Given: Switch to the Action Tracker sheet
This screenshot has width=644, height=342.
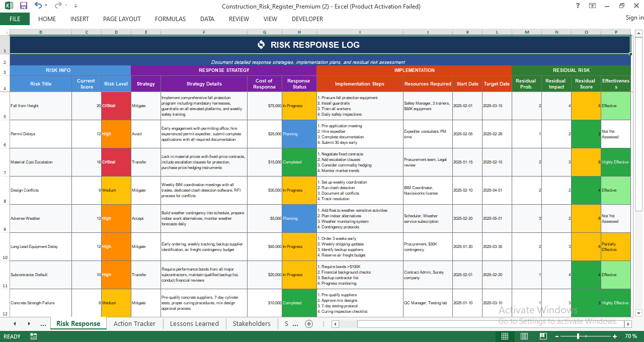Looking at the screenshot, I should [134, 323].
